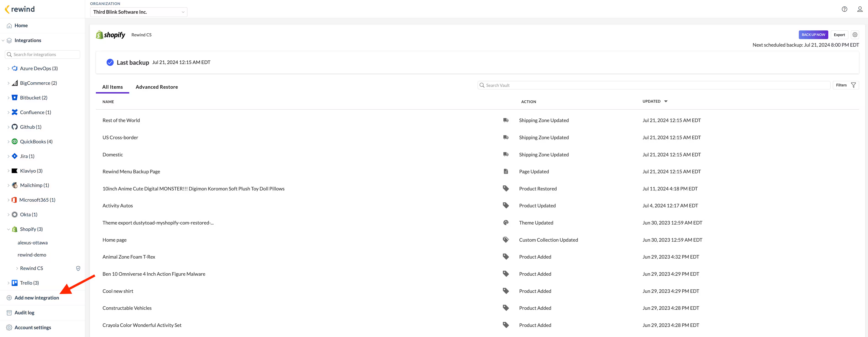Open Animal Zone Foam T-Rex item
Screen dimensions: 868x337
click(x=129, y=257)
